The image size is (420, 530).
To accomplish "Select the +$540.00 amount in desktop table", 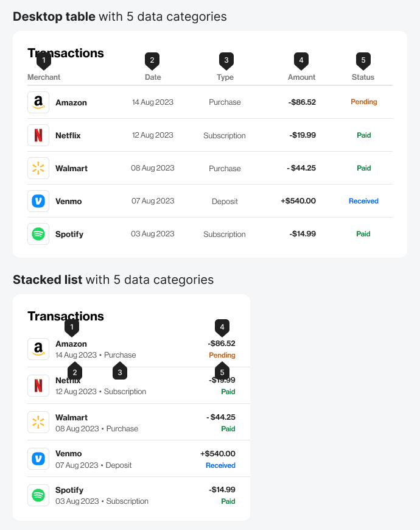I will point(298,201).
